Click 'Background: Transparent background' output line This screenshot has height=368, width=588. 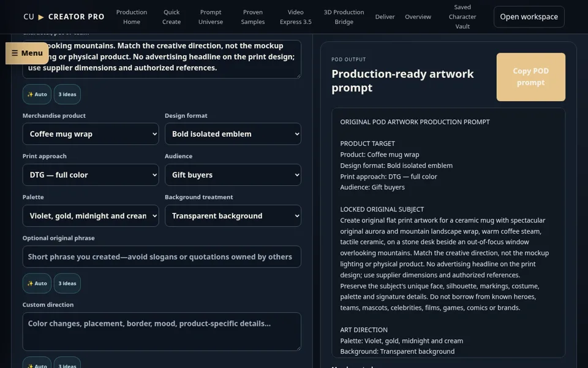click(397, 351)
